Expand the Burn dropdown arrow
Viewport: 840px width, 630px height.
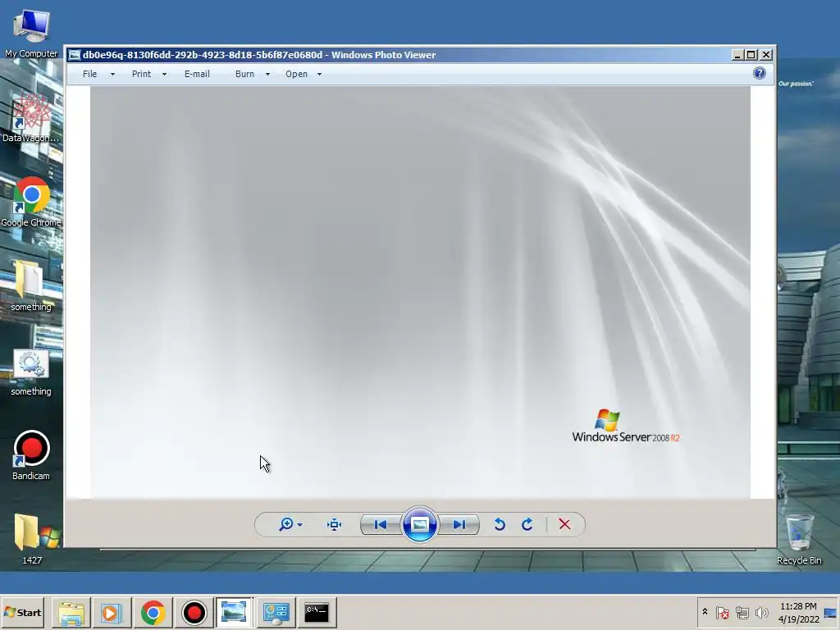click(x=267, y=75)
